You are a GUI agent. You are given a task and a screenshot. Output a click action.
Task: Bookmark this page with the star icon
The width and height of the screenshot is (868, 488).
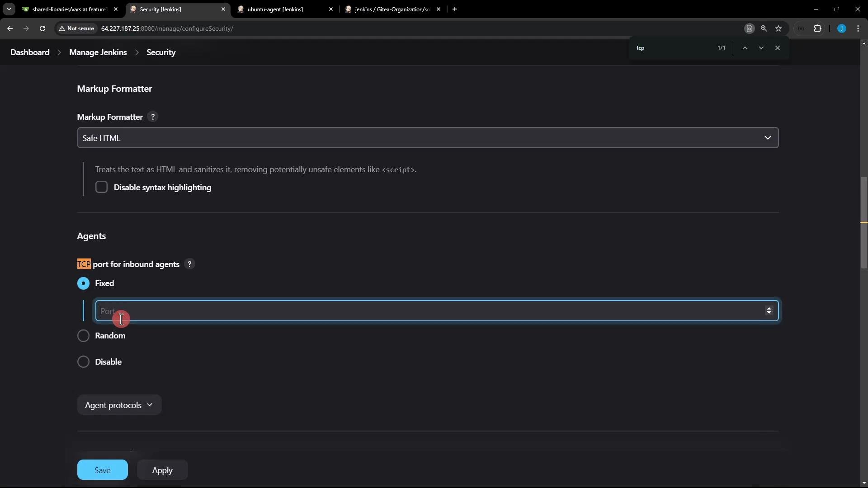pyautogui.click(x=778, y=28)
